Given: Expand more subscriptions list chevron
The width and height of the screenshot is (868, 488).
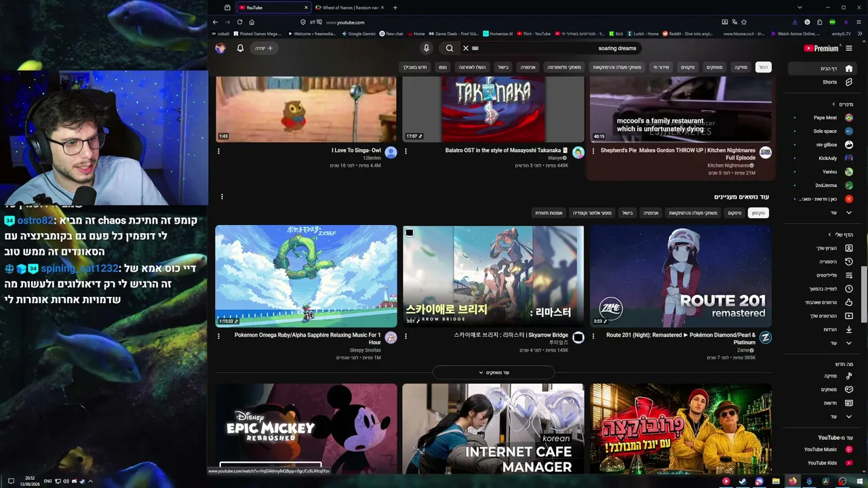Looking at the screenshot, I should (849, 213).
